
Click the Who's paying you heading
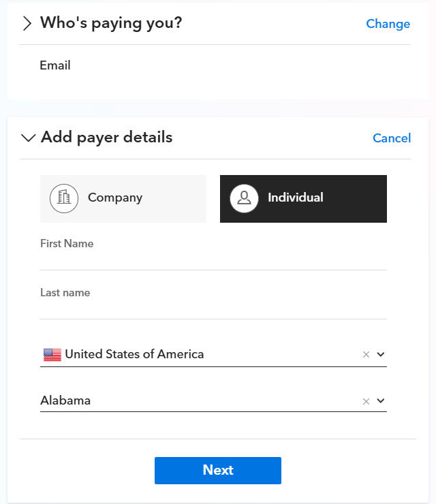[x=111, y=23]
